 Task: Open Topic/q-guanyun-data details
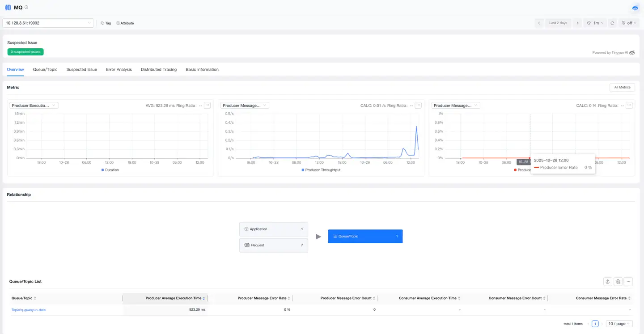point(28,309)
